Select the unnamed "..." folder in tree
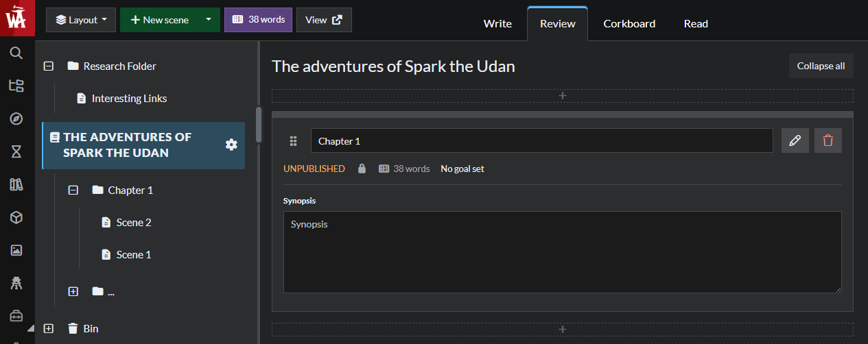 pos(111,292)
